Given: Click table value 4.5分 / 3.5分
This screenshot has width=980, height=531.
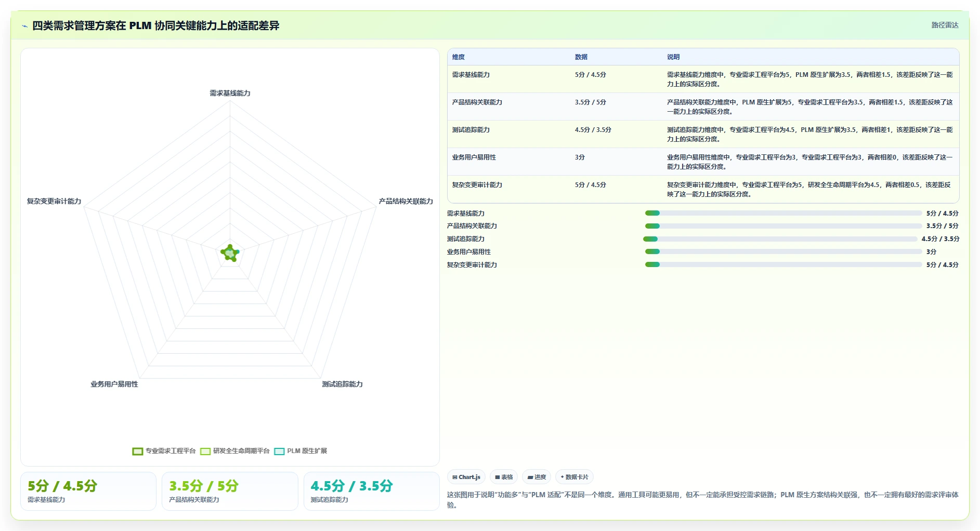Looking at the screenshot, I should 593,130.
